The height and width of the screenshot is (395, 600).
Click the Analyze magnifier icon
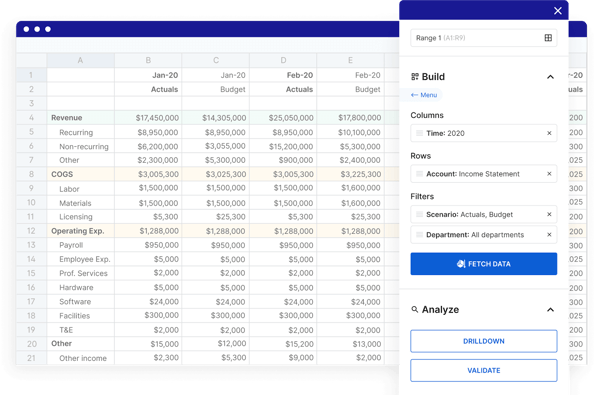414,309
